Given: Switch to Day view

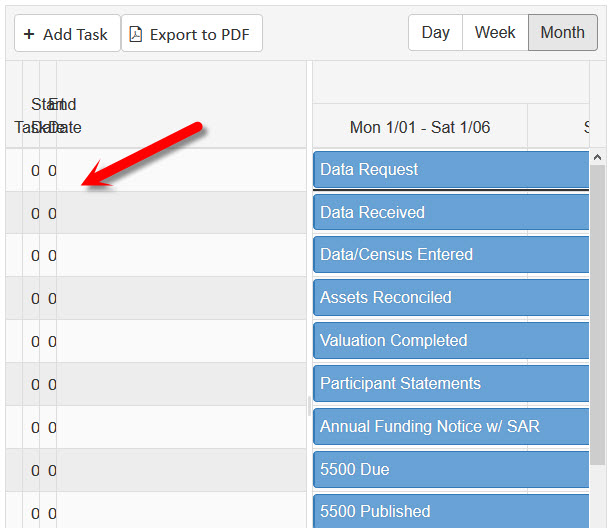Looking at the screenshot, I should click(435, 32).
